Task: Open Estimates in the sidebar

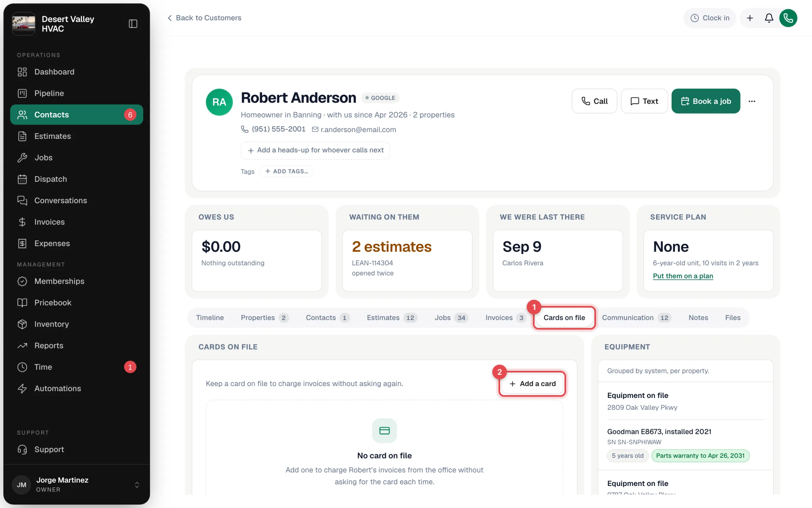Action: click(76, 136)
